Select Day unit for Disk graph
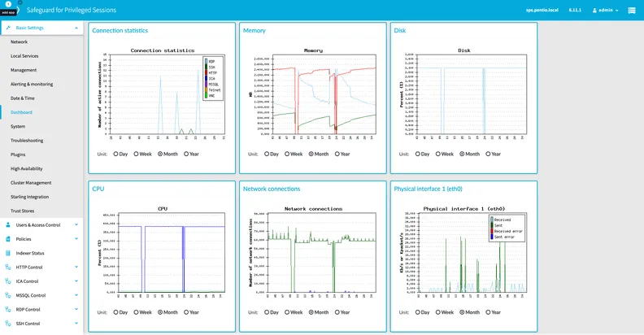This screenshot has height=335, width=644. 418,153
